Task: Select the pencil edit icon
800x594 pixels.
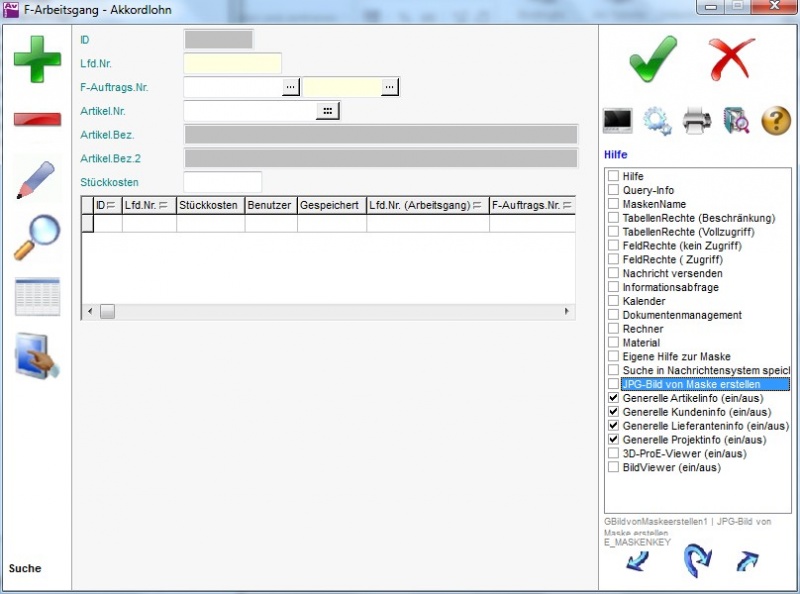Action: click(36, 179)
